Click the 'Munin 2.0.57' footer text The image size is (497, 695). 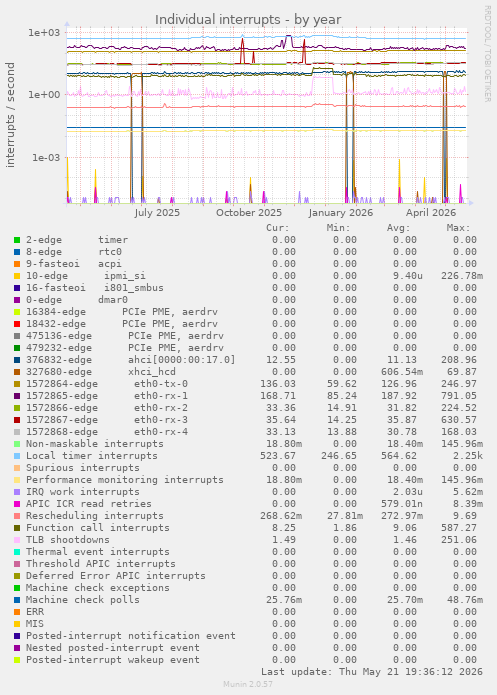(248, 684)
